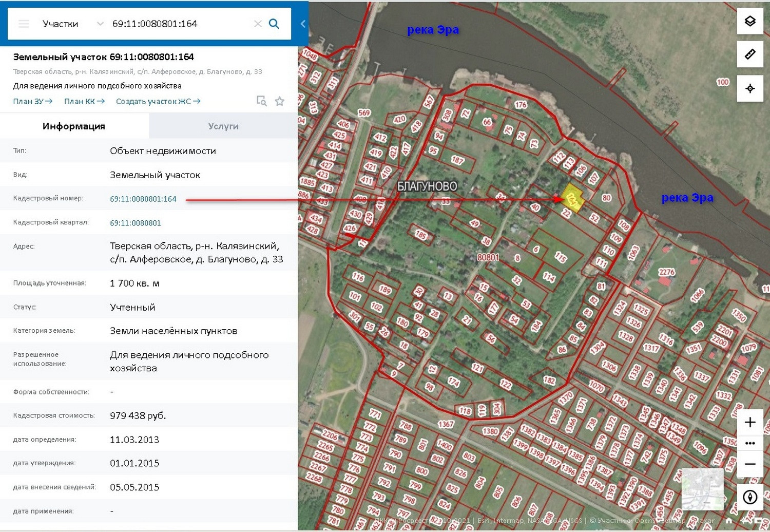Select the highlighted yellow parcel 164
The width and height of the screenshot is (770, 532).
[572, 198]
